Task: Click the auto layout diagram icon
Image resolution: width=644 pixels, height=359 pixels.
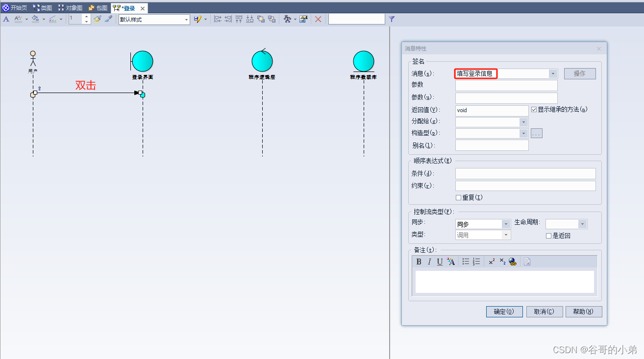Action: click(287, 19)
